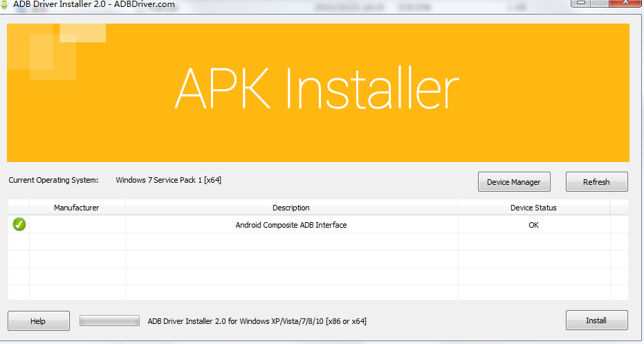
Task: Select the Android Composite ADB Interface row
Action: pyautogui.click(x=318, y=225)
